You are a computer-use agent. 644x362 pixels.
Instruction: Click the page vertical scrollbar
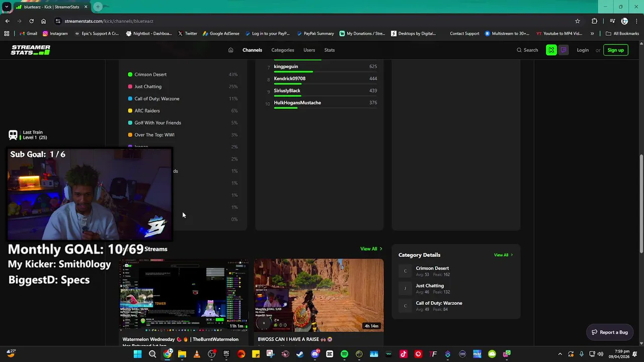641,204
